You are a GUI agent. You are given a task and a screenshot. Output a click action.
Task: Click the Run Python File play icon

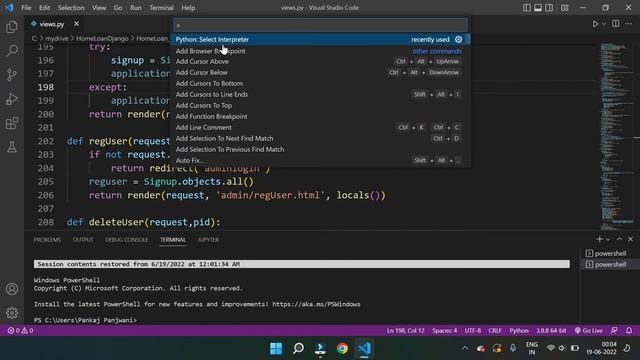[x=595, y=24]
